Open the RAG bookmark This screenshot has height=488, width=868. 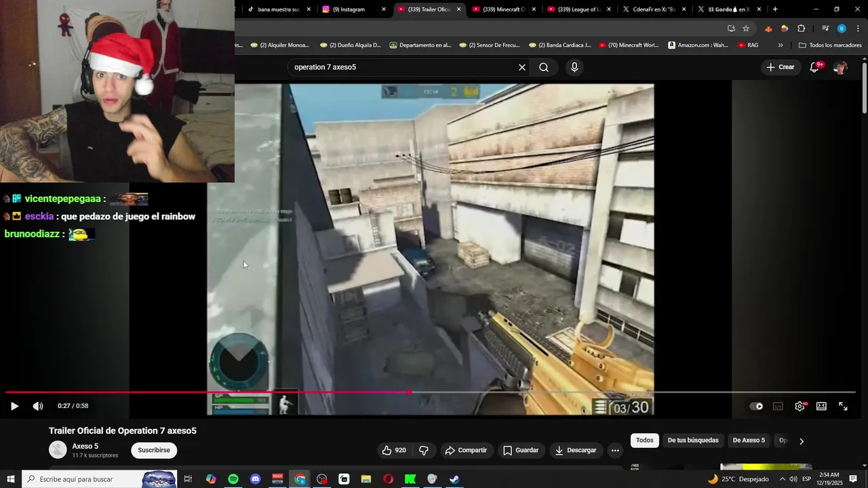point(748,45)
